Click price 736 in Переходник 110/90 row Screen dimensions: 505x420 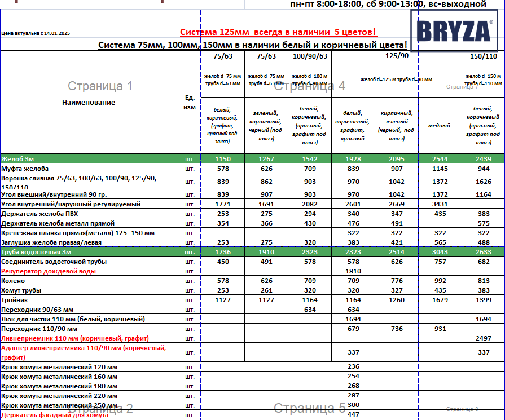[x=397, y=329]
